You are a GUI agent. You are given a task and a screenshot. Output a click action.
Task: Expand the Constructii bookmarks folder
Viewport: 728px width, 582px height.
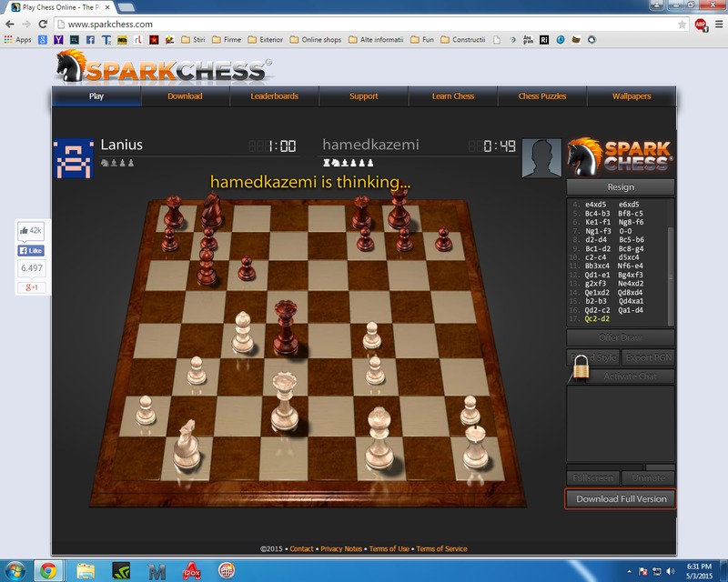(x=463, y=40)
